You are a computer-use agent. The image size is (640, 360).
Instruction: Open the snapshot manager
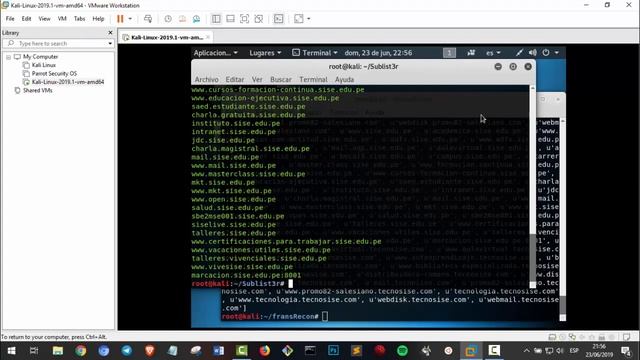click(196, 19)
